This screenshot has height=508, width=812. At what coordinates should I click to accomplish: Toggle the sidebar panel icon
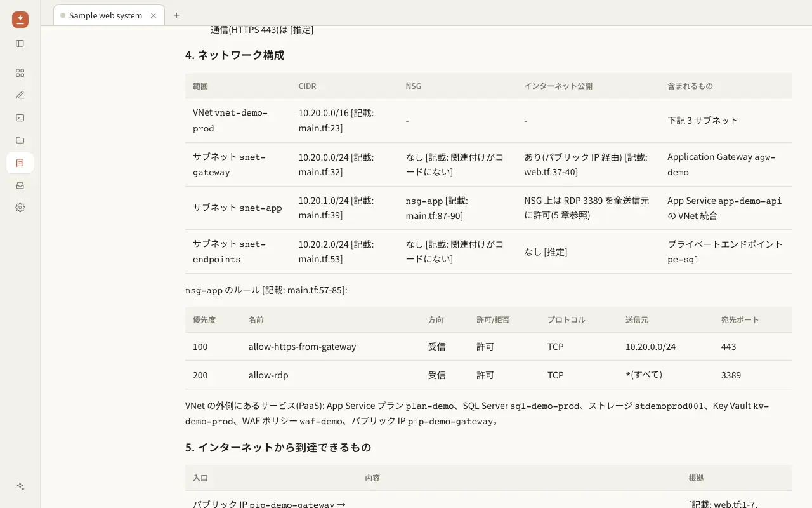coord(20,44)
